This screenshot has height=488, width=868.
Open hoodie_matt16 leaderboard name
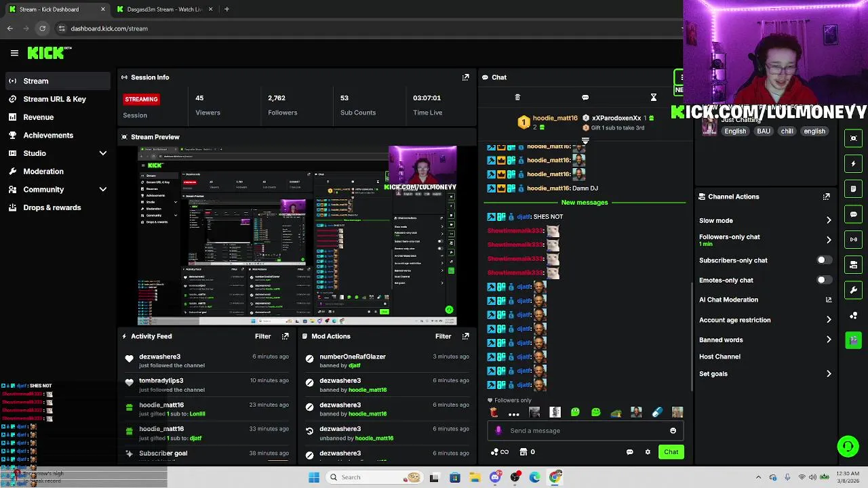point(555,118)
